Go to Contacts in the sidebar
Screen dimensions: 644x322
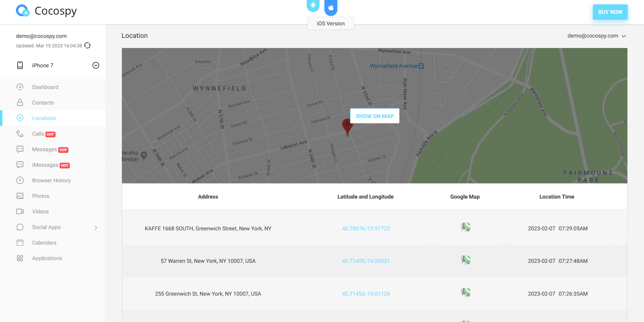52,102
